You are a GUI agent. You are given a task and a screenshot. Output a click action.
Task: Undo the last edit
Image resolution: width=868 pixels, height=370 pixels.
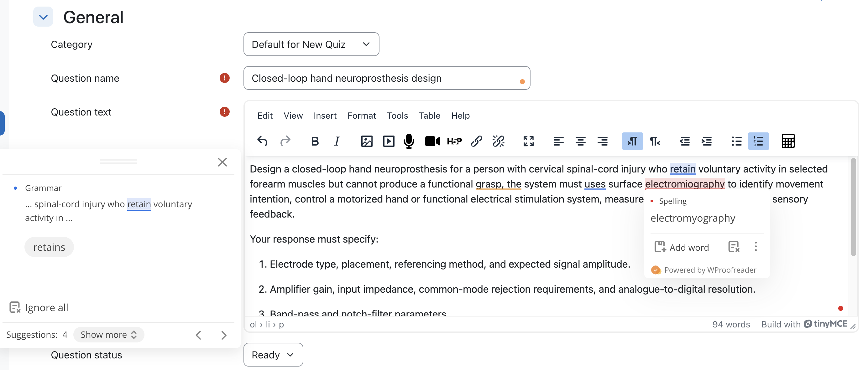pyautogui.click(x=263, y=141)
